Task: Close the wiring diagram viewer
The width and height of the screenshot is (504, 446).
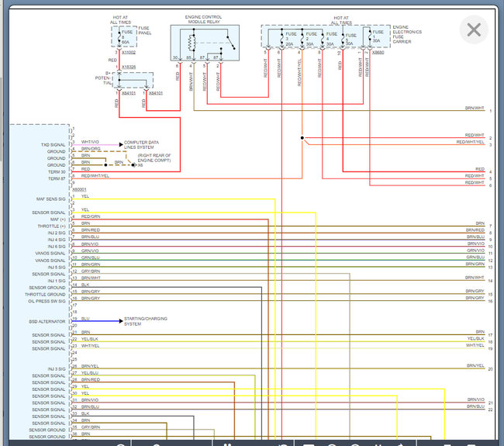Action: [x=473, y=30]
